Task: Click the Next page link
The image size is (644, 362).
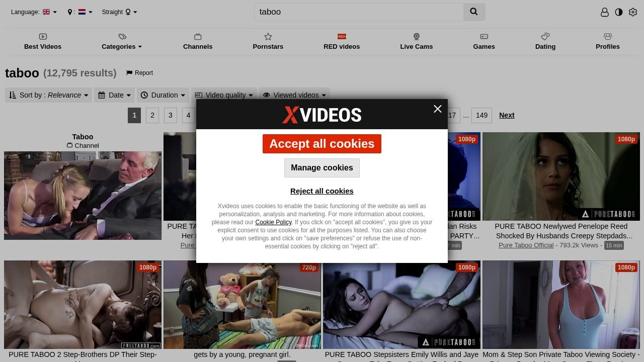Action: coord(507,115)
